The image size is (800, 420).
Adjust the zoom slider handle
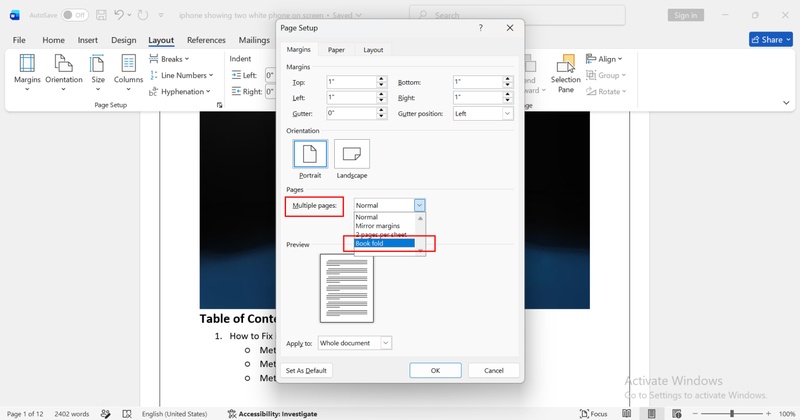click(x=732, y=414)
